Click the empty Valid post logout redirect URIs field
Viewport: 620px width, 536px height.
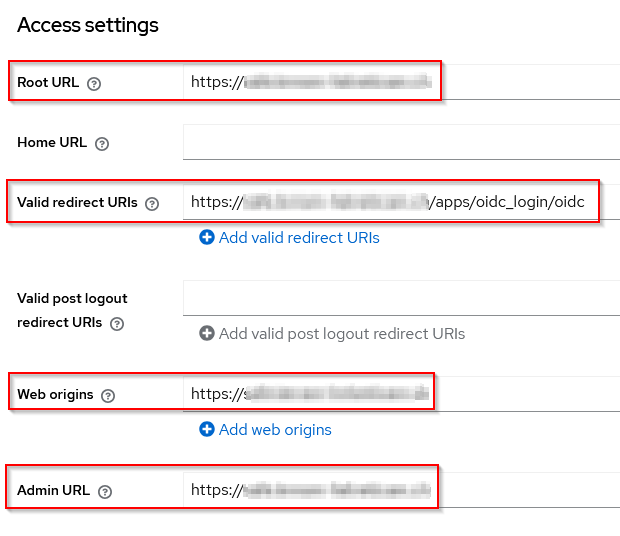click(x=400, y=298)
